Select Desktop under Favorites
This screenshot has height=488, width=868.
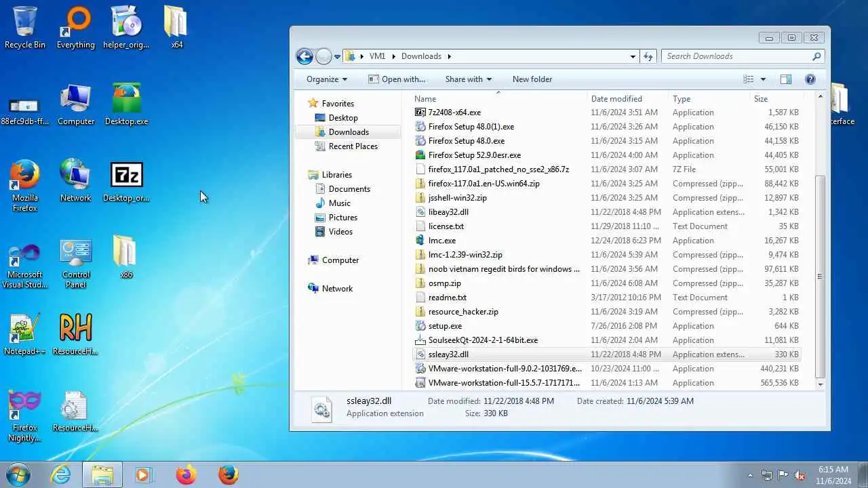click(343, 118)
